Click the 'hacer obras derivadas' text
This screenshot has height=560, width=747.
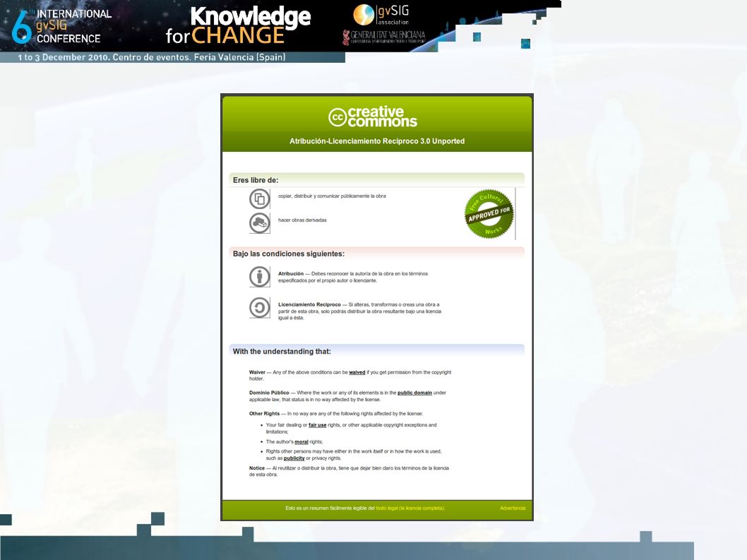tap(302, 220)
